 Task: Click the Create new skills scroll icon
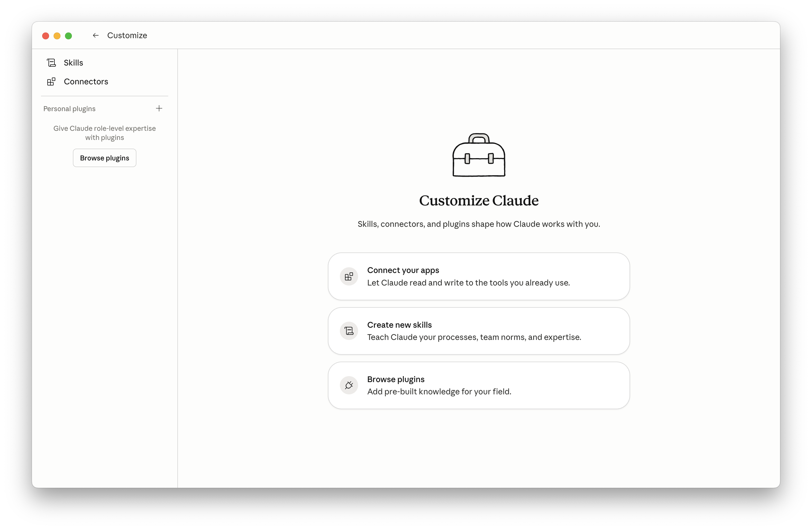[349, 331]
